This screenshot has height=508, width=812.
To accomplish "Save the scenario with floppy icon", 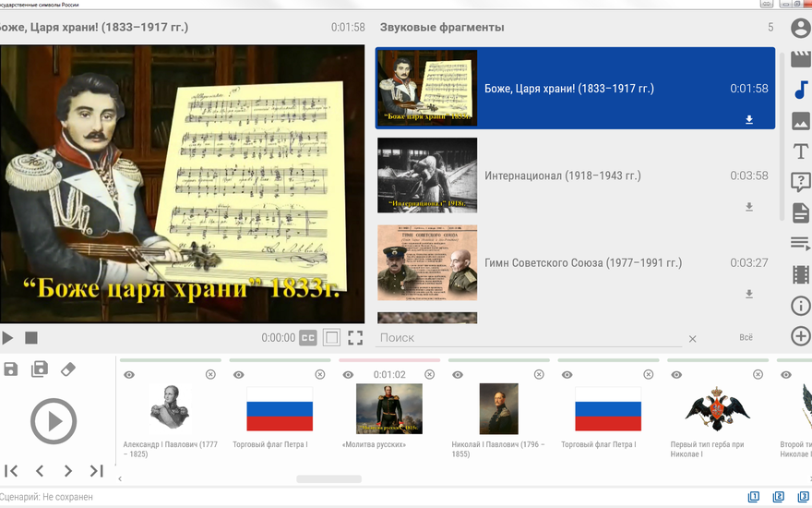I will click(11, 369).
